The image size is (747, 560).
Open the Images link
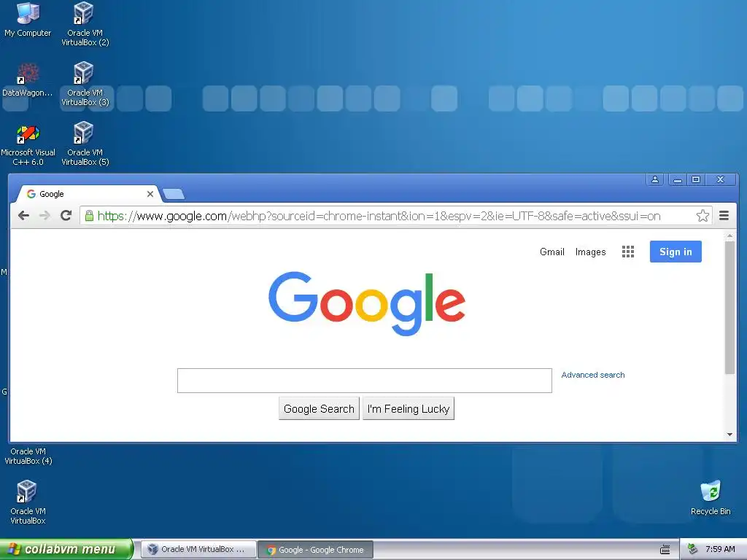tap(590, 252)
